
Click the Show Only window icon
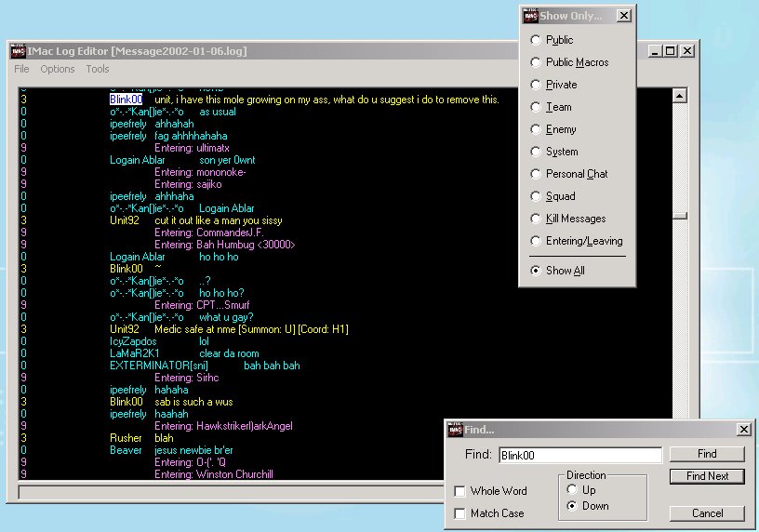[x=529, y=15]
